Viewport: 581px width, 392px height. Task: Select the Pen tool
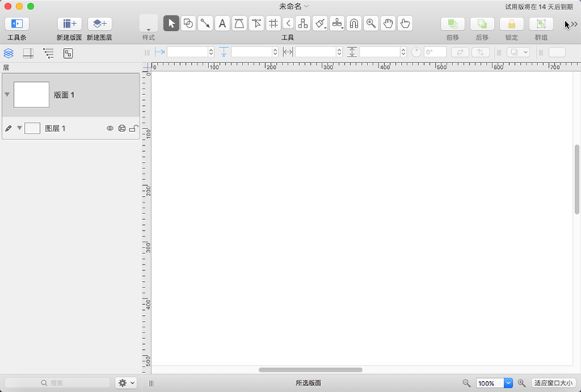pos(240,23)
